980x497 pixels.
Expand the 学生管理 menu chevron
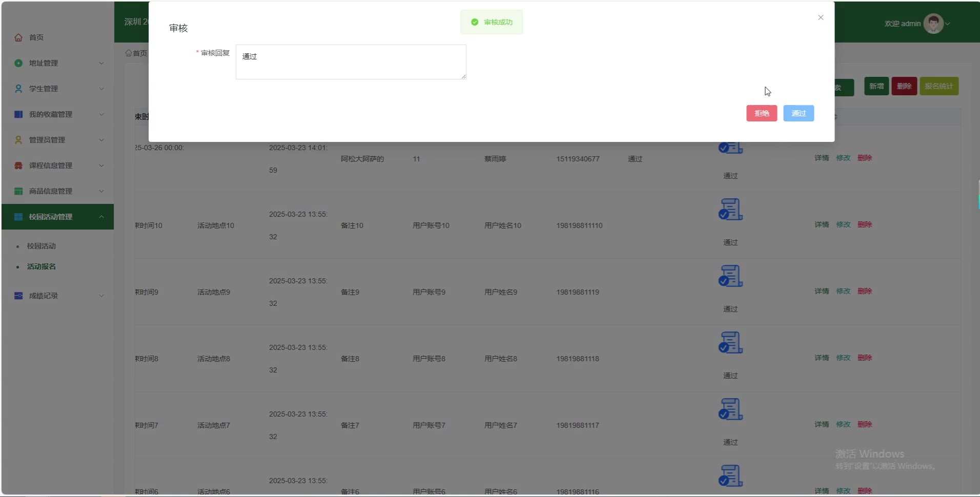[101, 89]
